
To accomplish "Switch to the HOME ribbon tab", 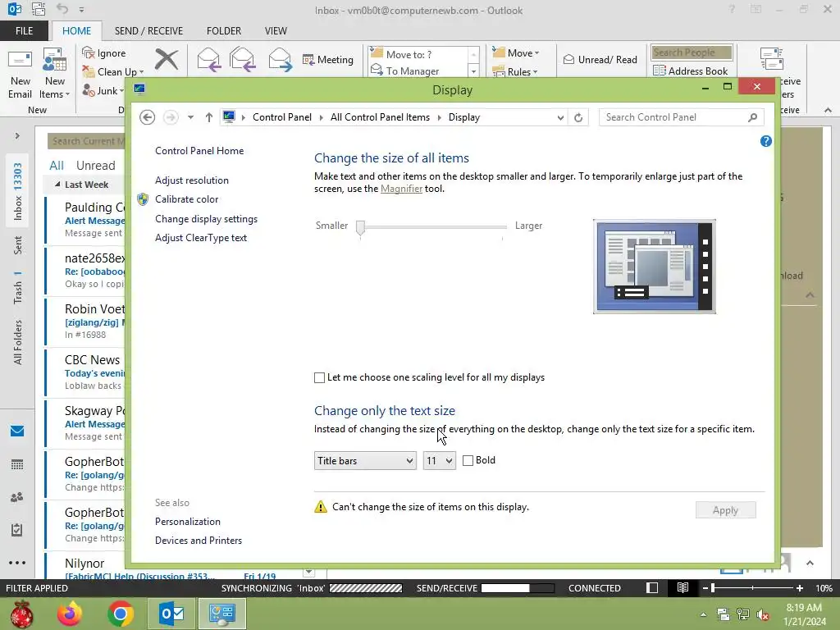I will pos(76,30).
